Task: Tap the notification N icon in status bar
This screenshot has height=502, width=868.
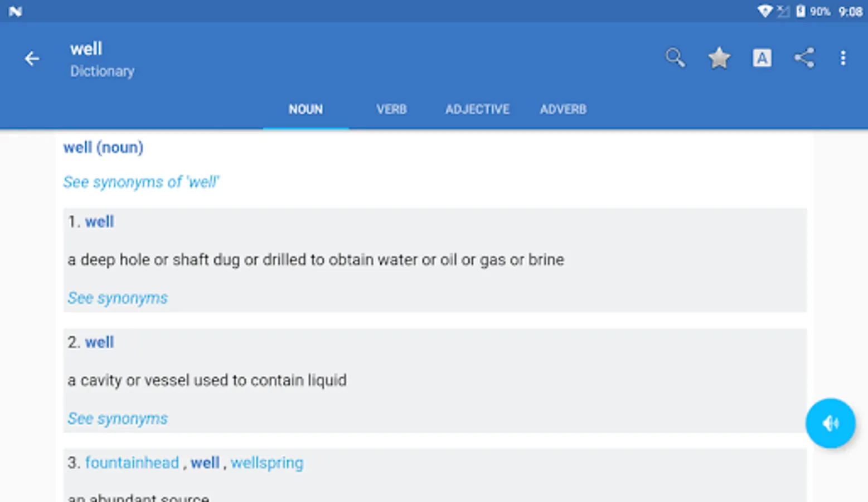Action: click(x=15, y=11)
